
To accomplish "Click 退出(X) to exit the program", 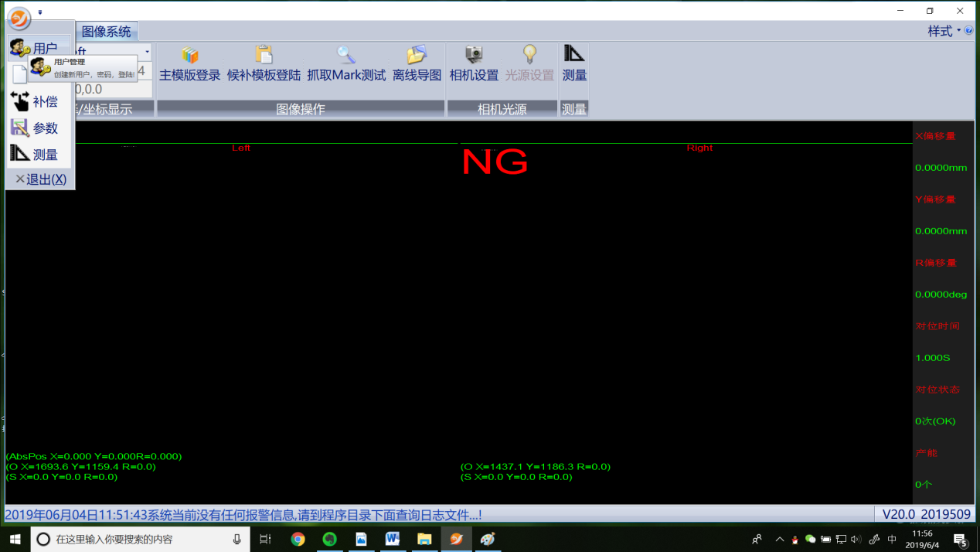I will [41, 179].
